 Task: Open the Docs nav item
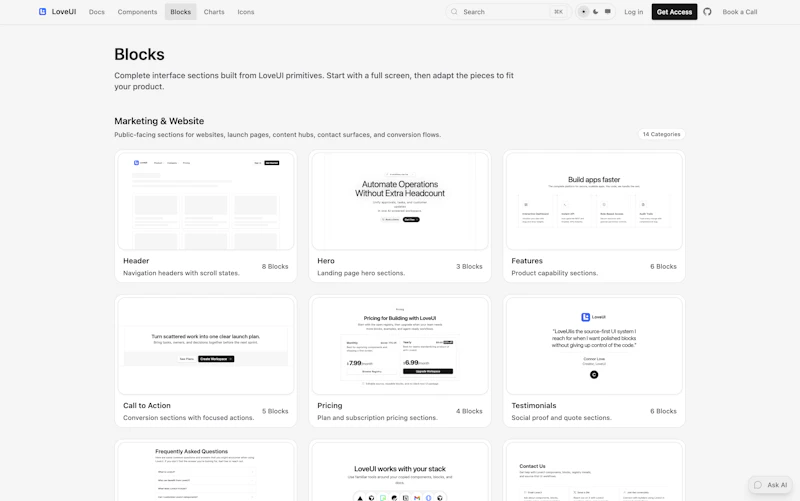click(96, 12)
